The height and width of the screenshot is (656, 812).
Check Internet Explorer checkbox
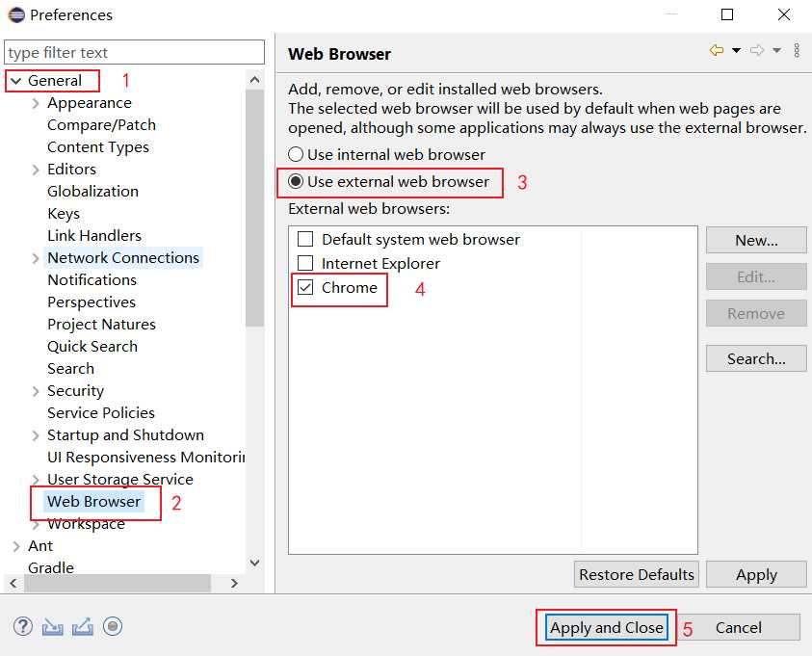coord(305,263)
